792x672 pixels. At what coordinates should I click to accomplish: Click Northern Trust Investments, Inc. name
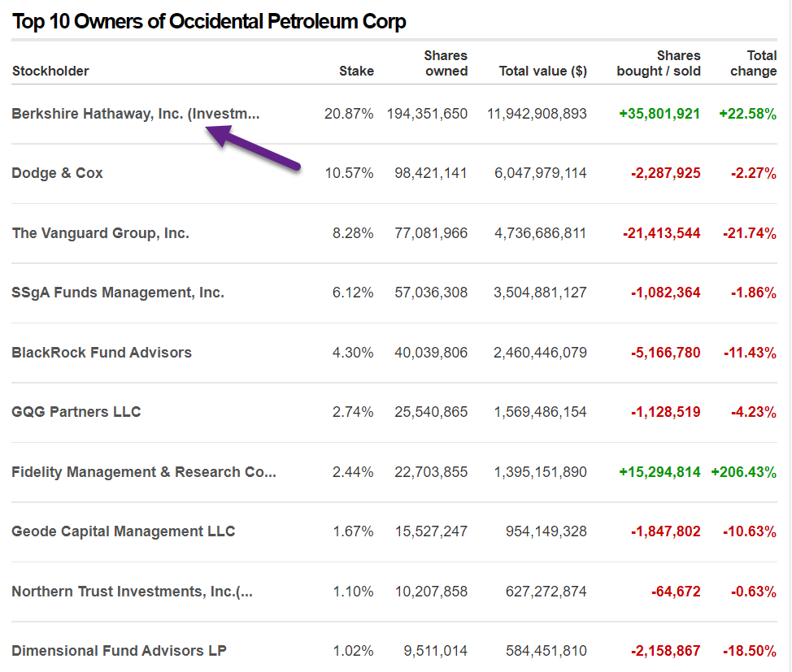click(x=133, y=592)
